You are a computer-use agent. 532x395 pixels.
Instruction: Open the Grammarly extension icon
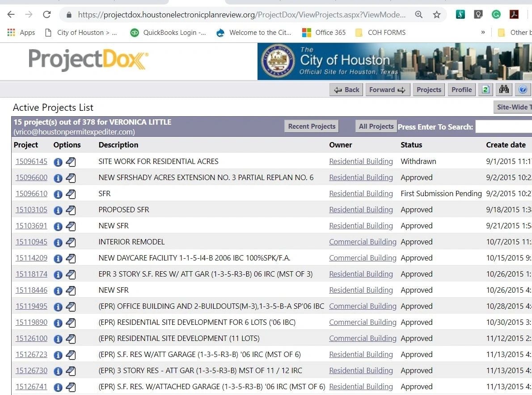coord(496,15)
